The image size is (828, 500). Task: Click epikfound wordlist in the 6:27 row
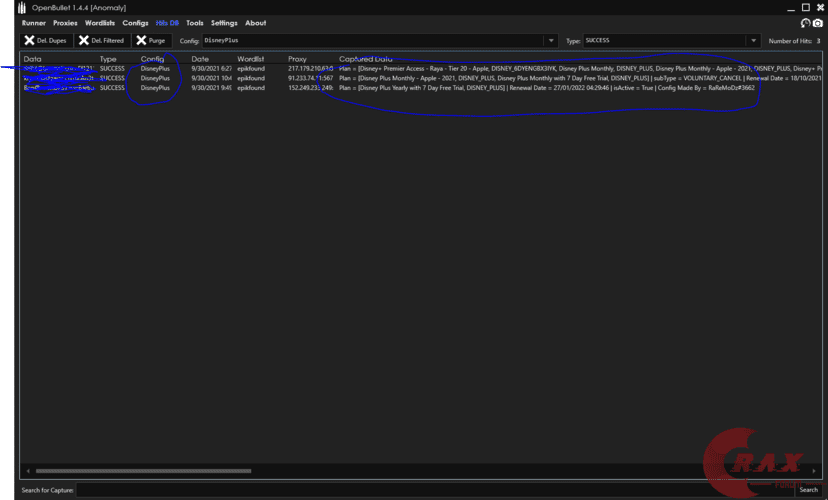tap(251, 69)
